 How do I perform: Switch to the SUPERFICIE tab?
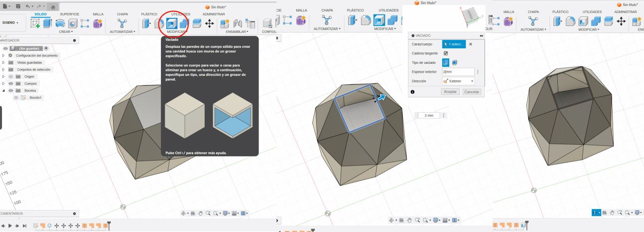[x=69, y=14]
